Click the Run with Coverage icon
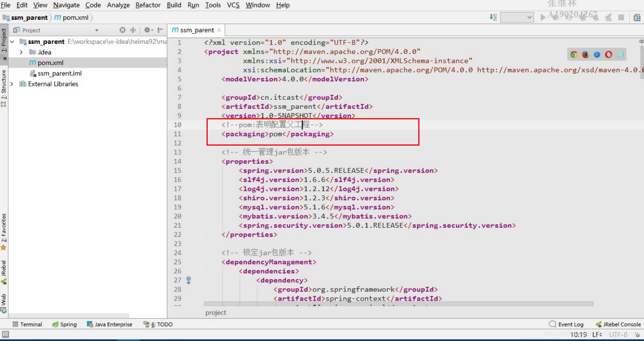 tap(569, 18)
